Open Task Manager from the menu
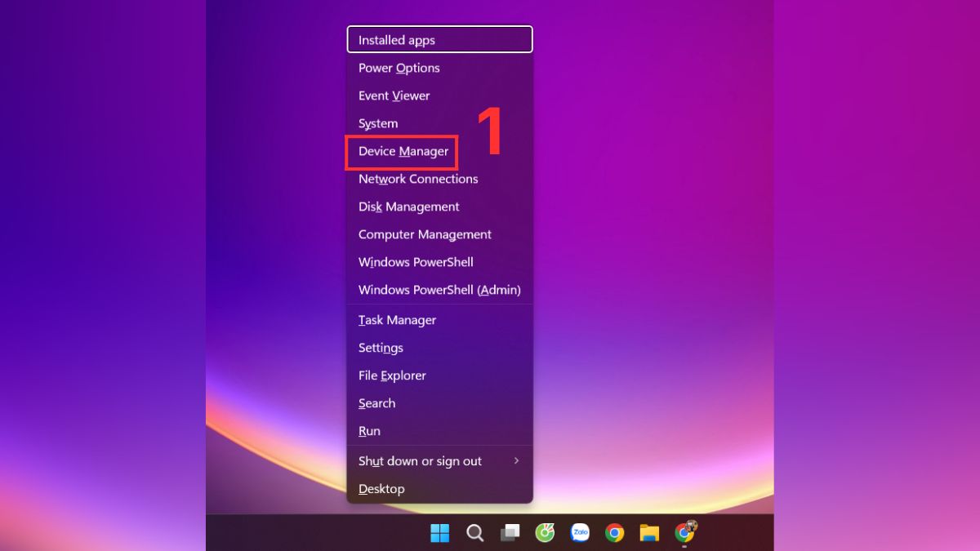Viewport: 980px width, 551px height. point(397,320)
